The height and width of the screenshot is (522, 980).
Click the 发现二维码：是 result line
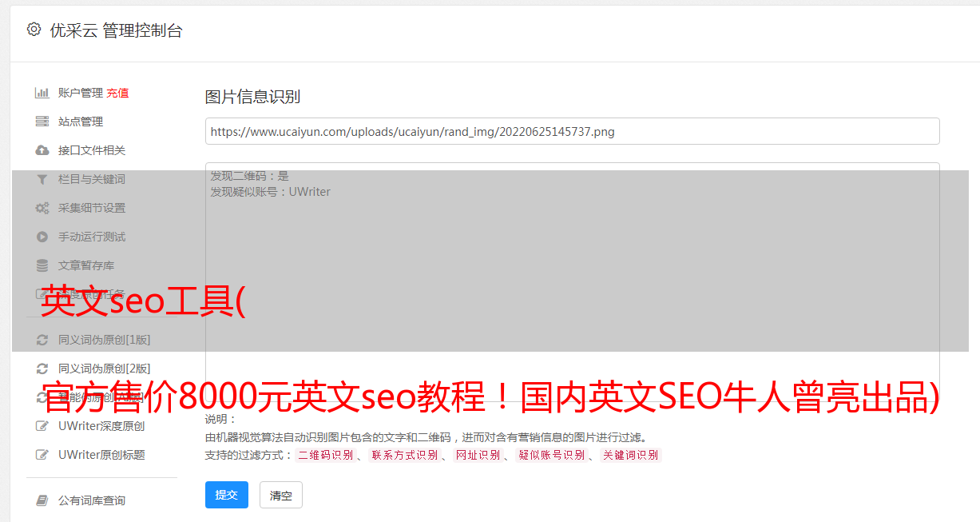click(249, 176)
